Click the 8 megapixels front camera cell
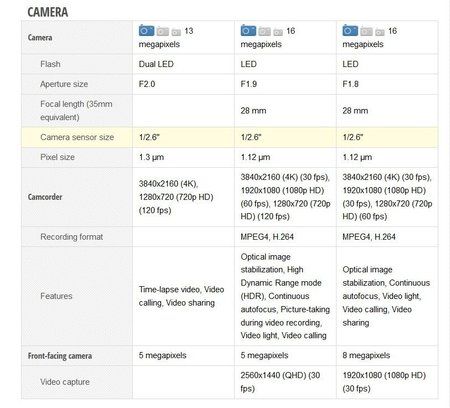 click(x=387, y=355)
